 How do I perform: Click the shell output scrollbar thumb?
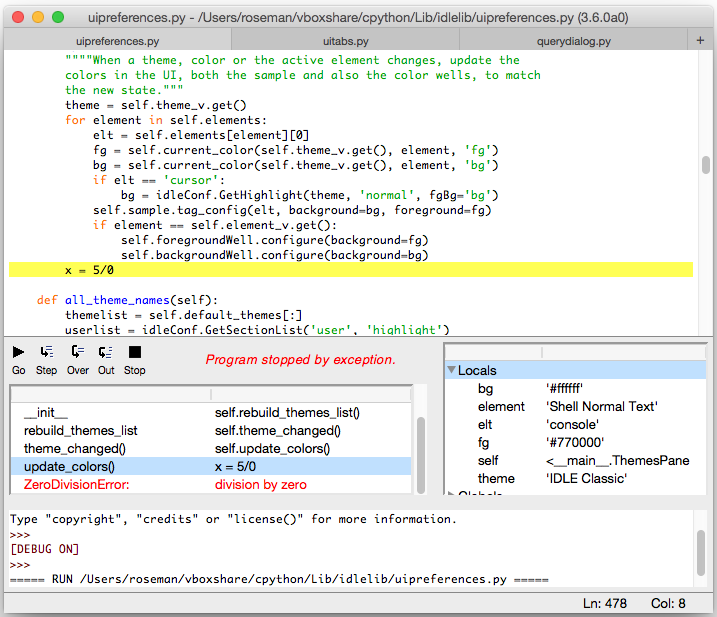[701, 553]
